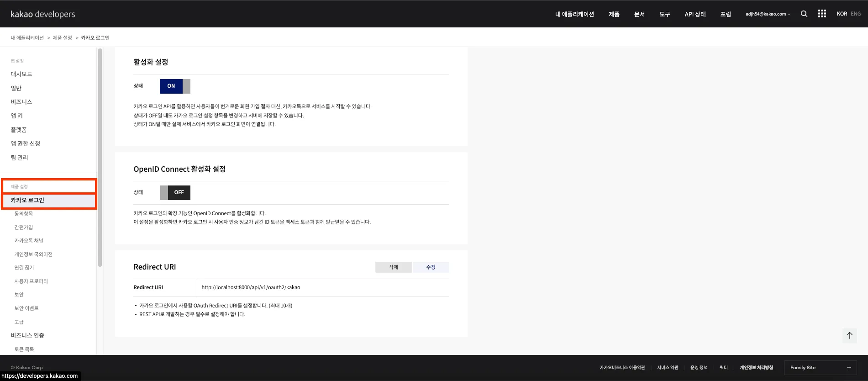Viewport: 868px width, 381px height.
Task: Open 보안 이벤트 sidebar submenu
Action: [x=26, y=308]
